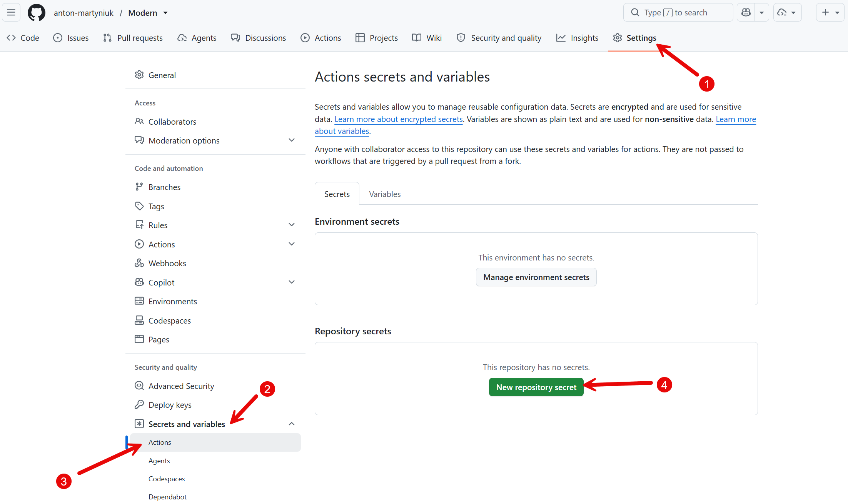This screenshot has width=848, height=504.
Task: Click the Modern repository name link
Action: click(143, 13)
